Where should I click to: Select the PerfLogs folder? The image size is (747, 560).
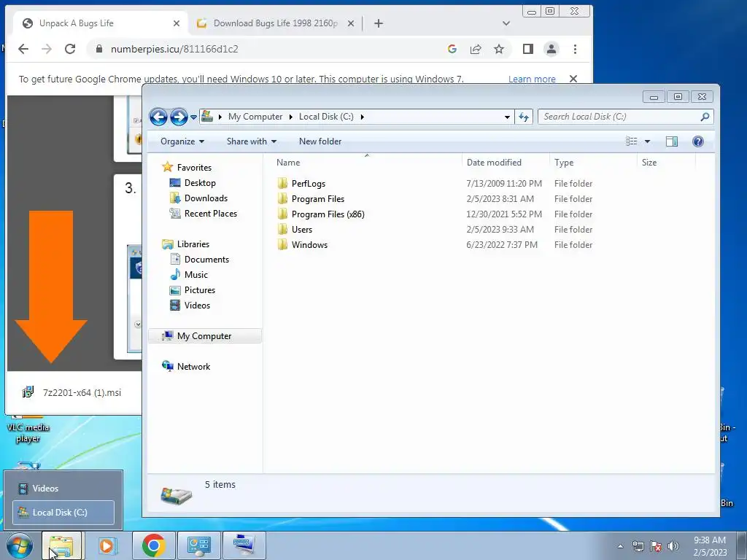point(309,183)
